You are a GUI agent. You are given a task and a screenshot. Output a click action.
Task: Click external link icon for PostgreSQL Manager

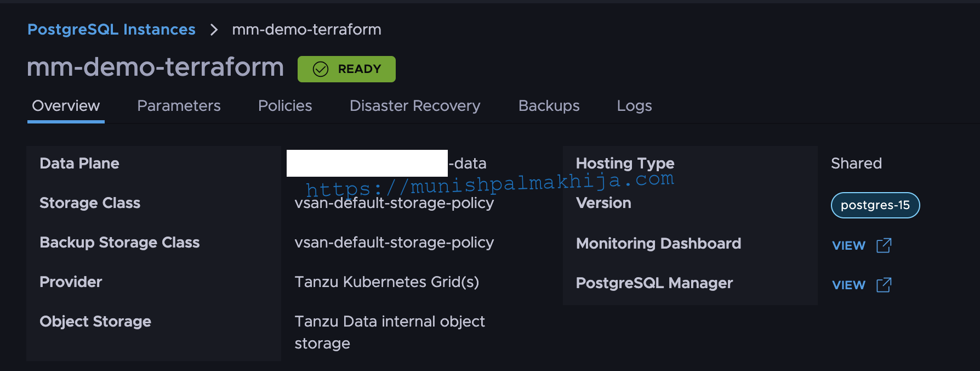[x=884, y=285]
